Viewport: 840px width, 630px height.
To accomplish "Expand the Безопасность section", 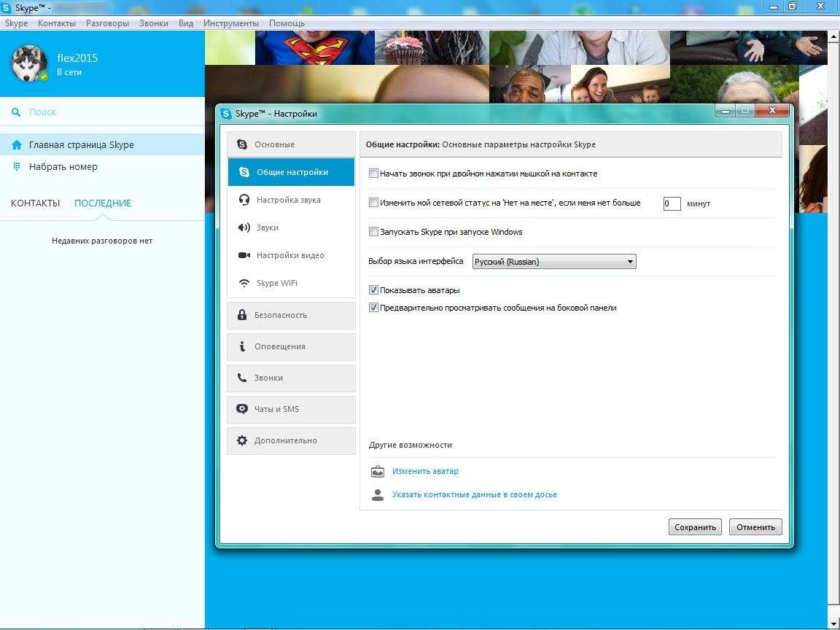I will [x=291, y=315].
